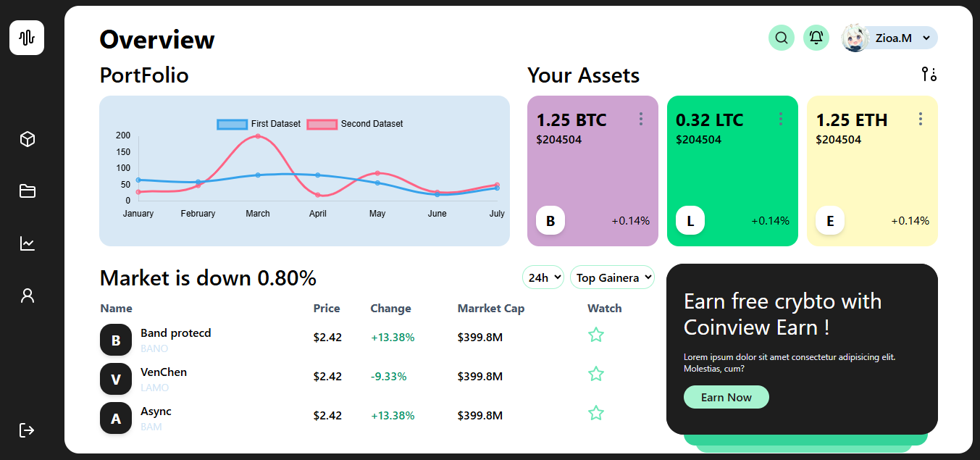Open the cube icon in sidebar
The width and height of the screenshot is (980, 460).
(28, 139)
